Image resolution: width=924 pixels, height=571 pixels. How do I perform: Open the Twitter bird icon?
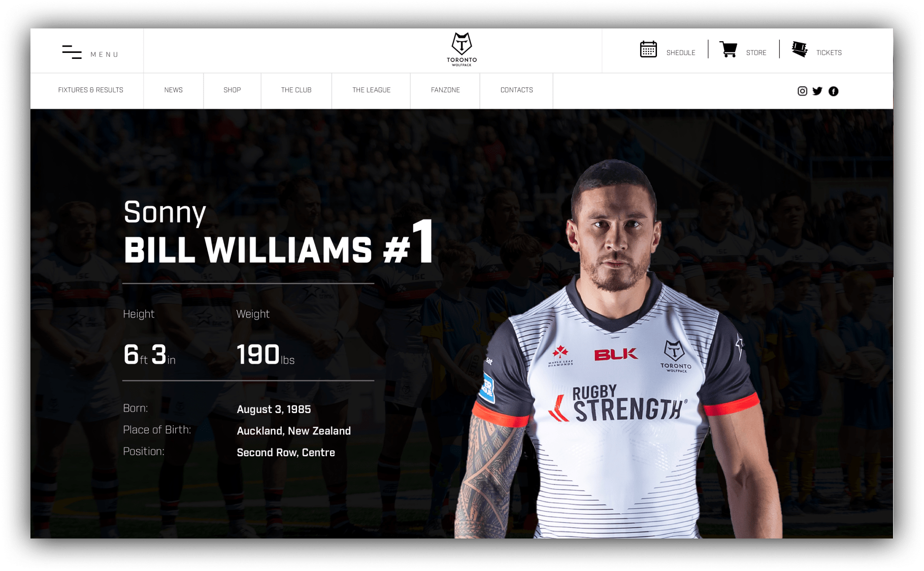[x=817, y=91]
